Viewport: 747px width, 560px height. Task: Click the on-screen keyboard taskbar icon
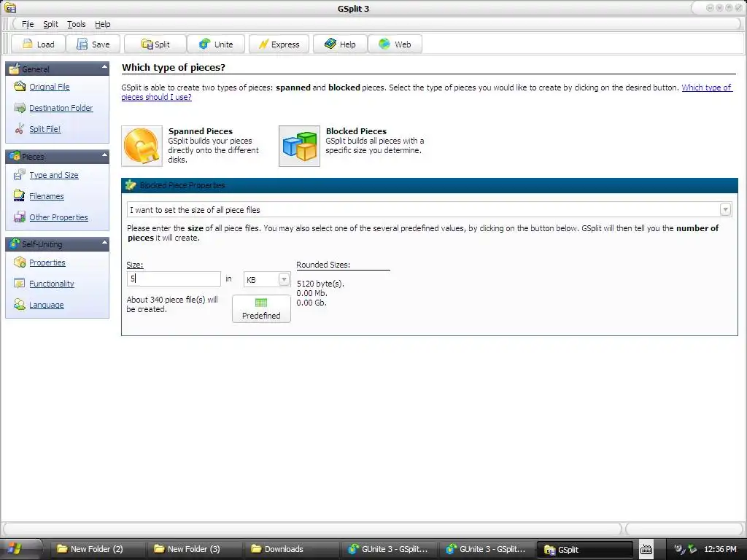pos(646,550)
